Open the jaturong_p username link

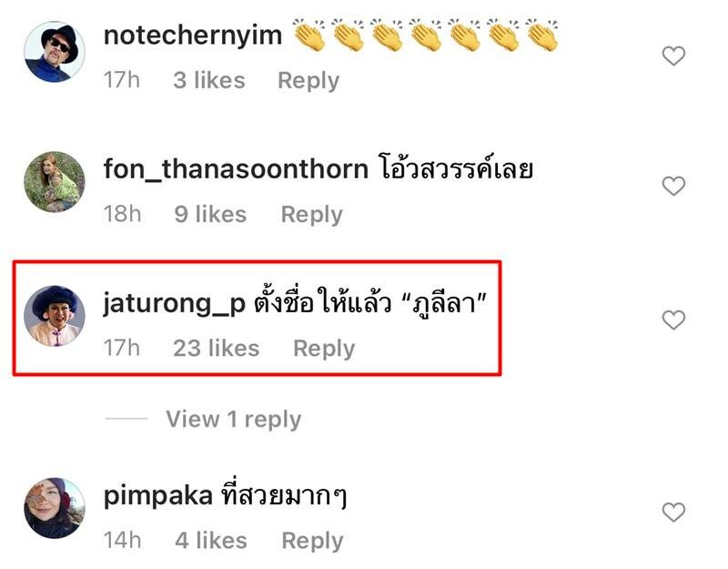(x=174, y=304)
